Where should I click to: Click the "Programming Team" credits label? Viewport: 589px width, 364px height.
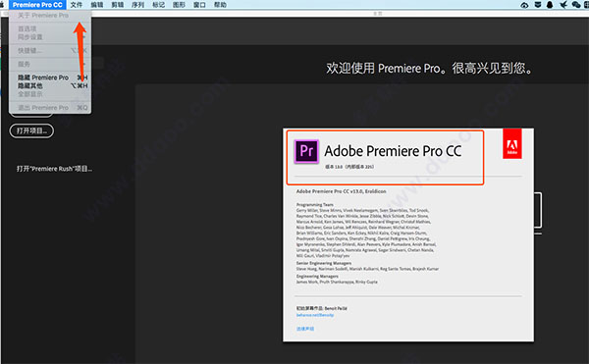click(x=315, y=205)
